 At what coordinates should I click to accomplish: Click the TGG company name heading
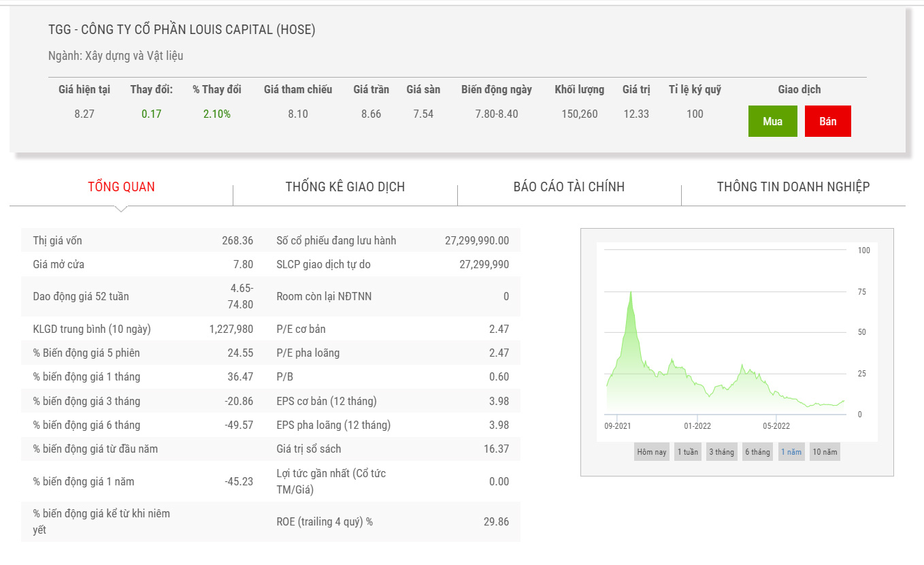coord(182,30)
